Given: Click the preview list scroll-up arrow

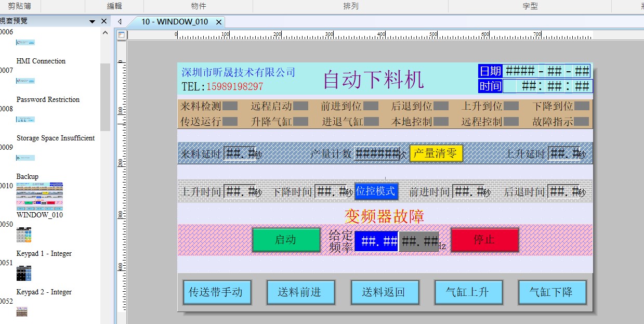Looking at the screenshot, I should pos(105,33).
